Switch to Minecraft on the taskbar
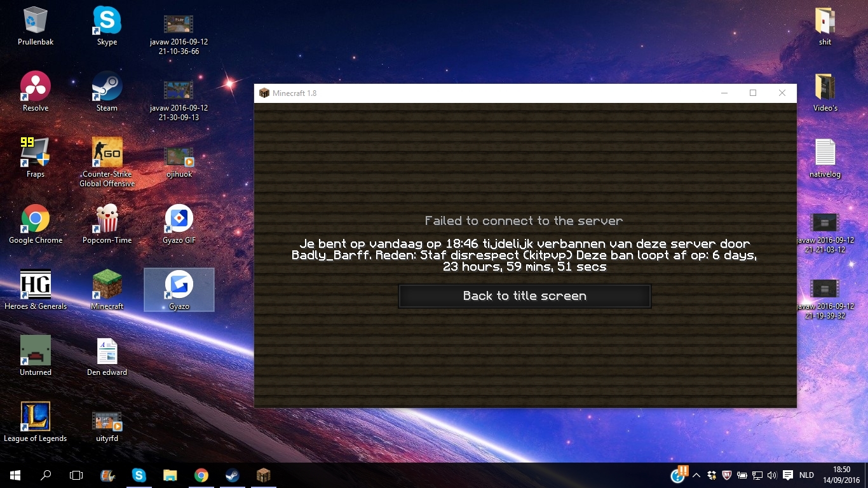This screenshot has width=868, height=488. 263,475
